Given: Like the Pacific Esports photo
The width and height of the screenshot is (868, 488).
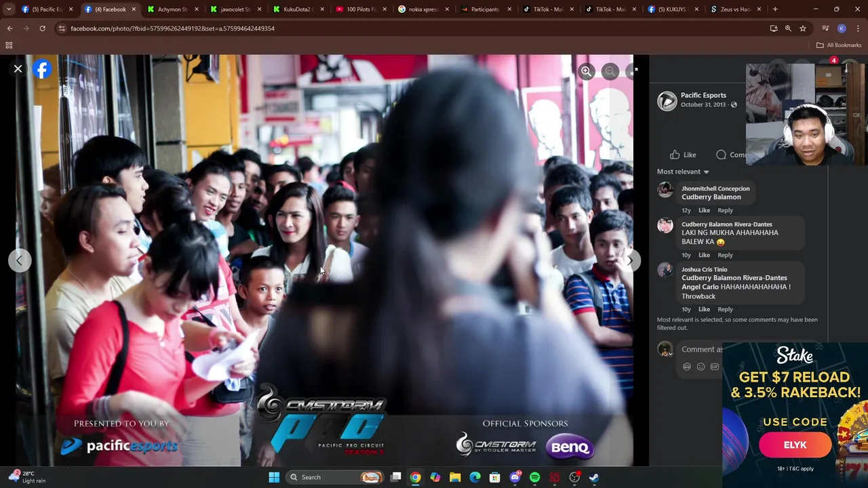Looking at the screenshot, I should [x=683, y=155].
